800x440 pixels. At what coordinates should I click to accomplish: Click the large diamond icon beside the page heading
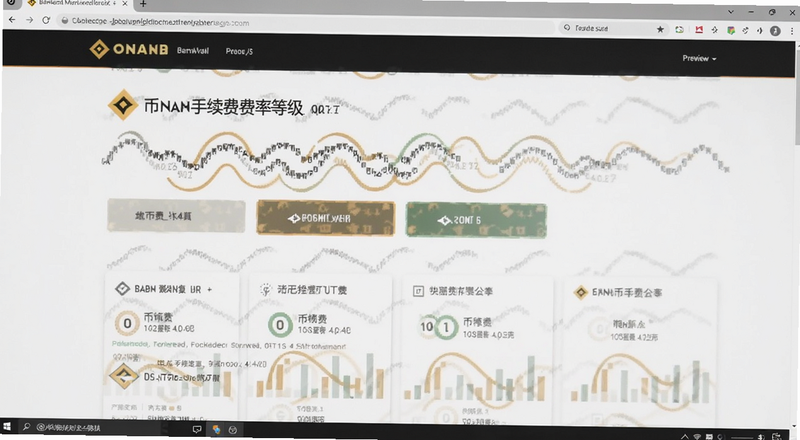tap(123, 105)
